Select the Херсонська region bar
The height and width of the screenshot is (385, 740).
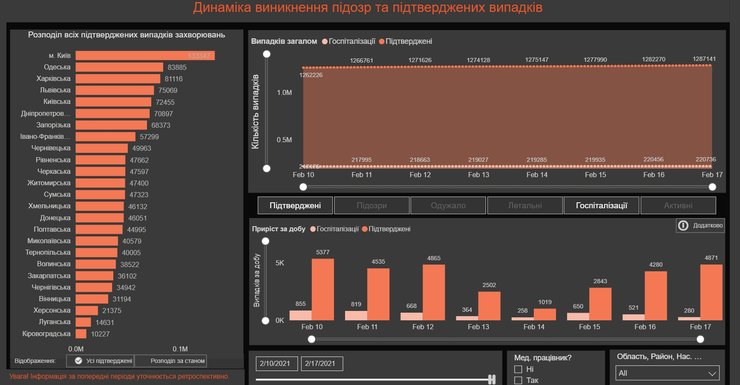point(87,310)
